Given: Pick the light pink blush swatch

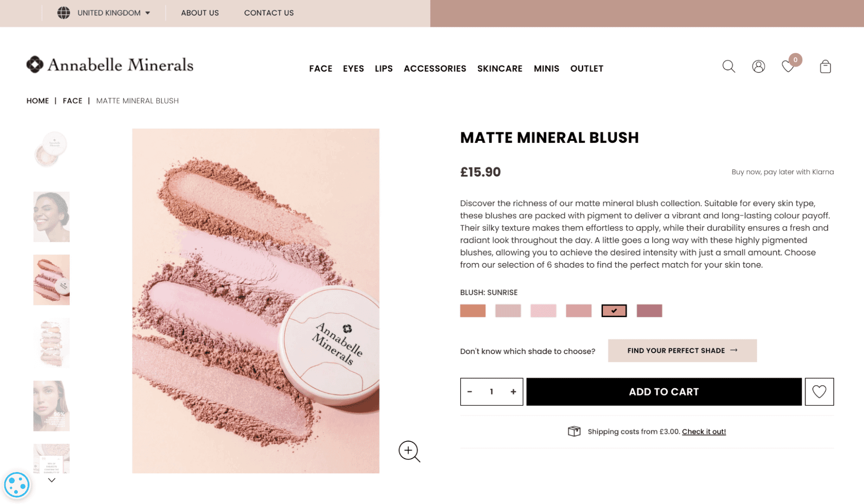Looking at the screenshot, I should [x=543, y=311].
